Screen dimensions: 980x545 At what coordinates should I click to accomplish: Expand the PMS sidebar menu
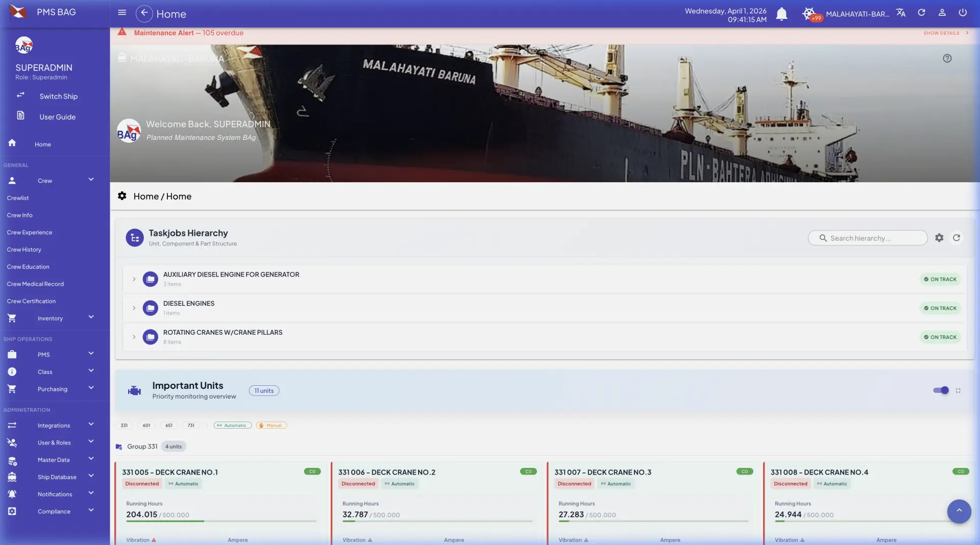tap(91, 354)
